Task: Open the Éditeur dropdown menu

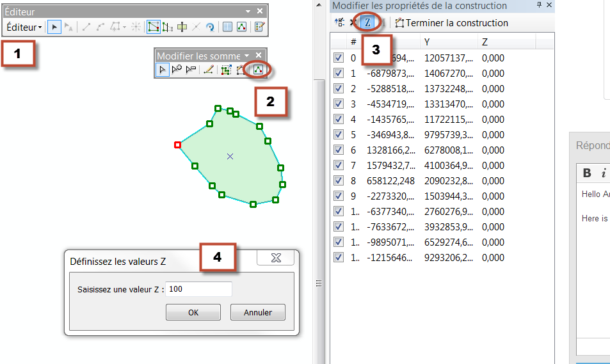Action: coord(24,28)
